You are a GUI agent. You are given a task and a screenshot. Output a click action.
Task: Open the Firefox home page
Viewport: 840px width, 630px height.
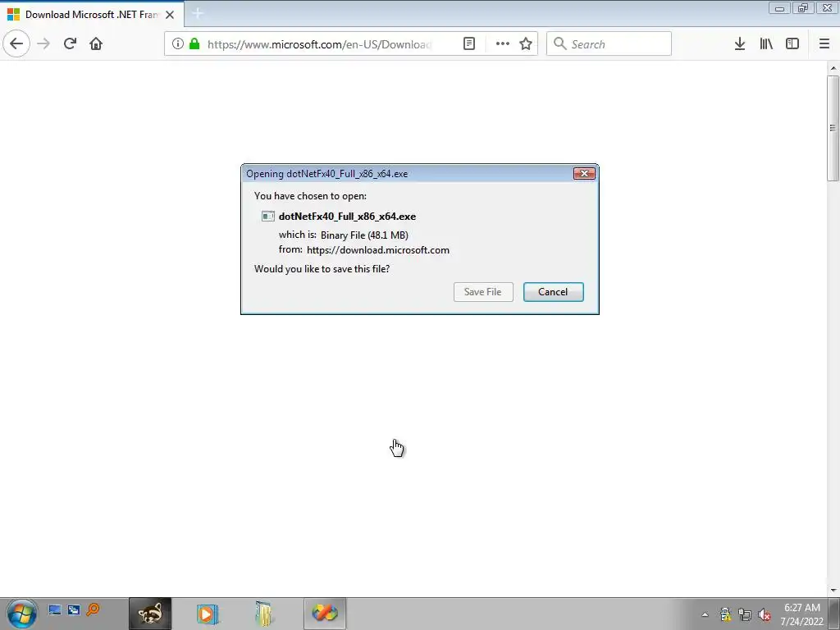96,44
